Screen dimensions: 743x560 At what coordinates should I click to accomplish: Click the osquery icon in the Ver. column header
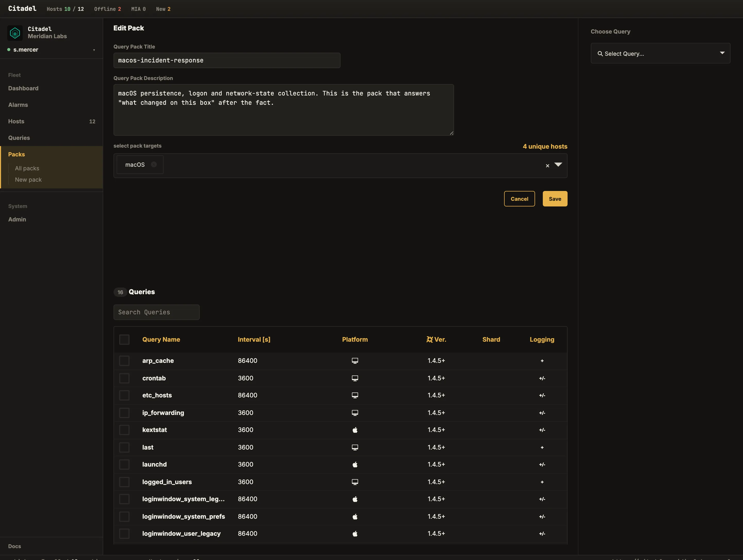(429, 340)
